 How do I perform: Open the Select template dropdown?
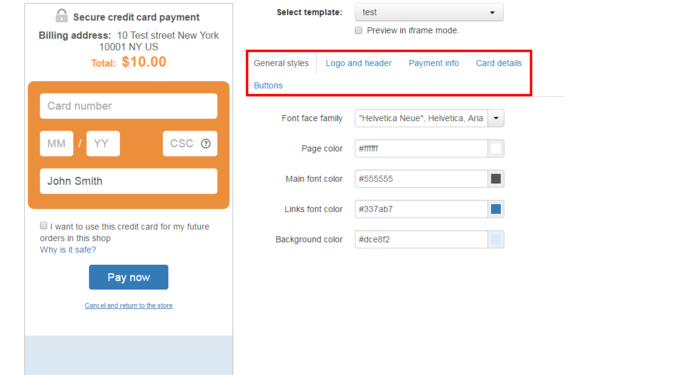[429, 12]
